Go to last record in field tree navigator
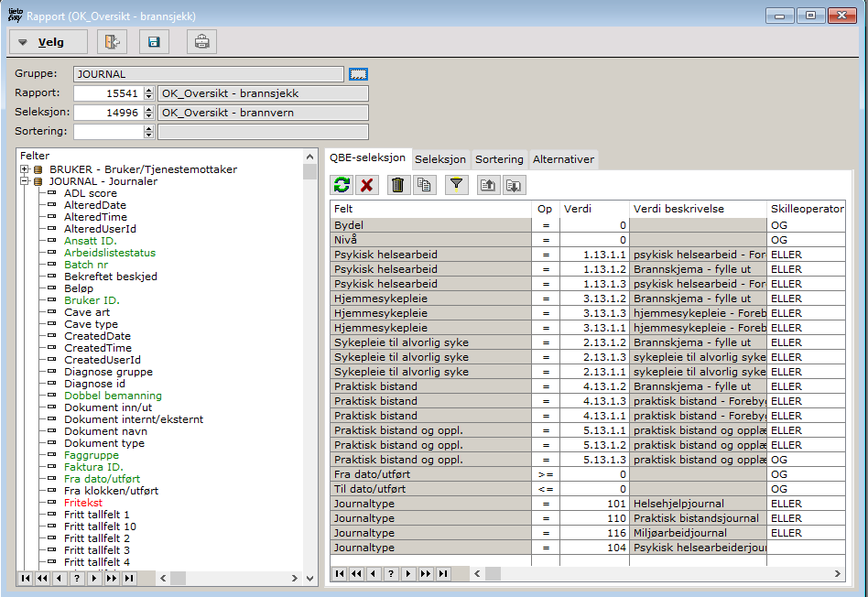Viewport: 868px width, 597px height. [x=129, y=578]
